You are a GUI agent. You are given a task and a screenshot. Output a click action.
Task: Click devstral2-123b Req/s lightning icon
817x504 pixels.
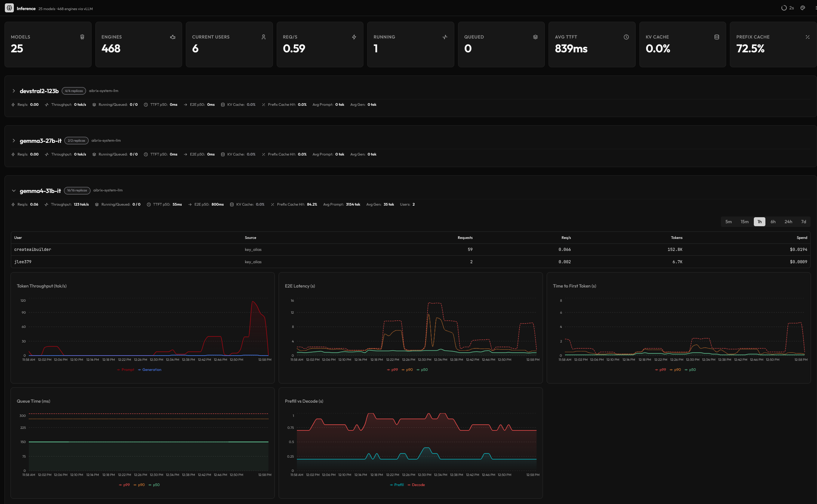tap(13, 105)
